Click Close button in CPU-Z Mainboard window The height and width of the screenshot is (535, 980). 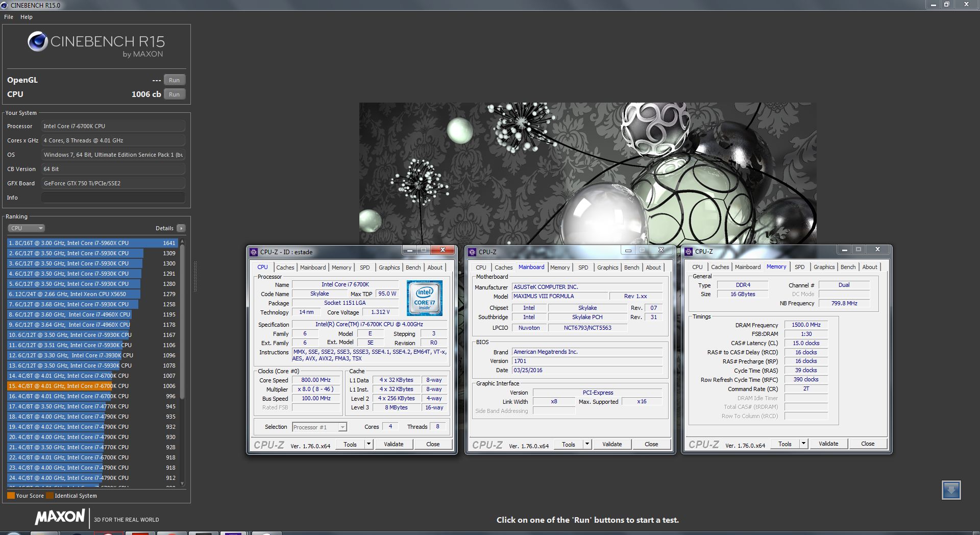[x=651, y=444]
